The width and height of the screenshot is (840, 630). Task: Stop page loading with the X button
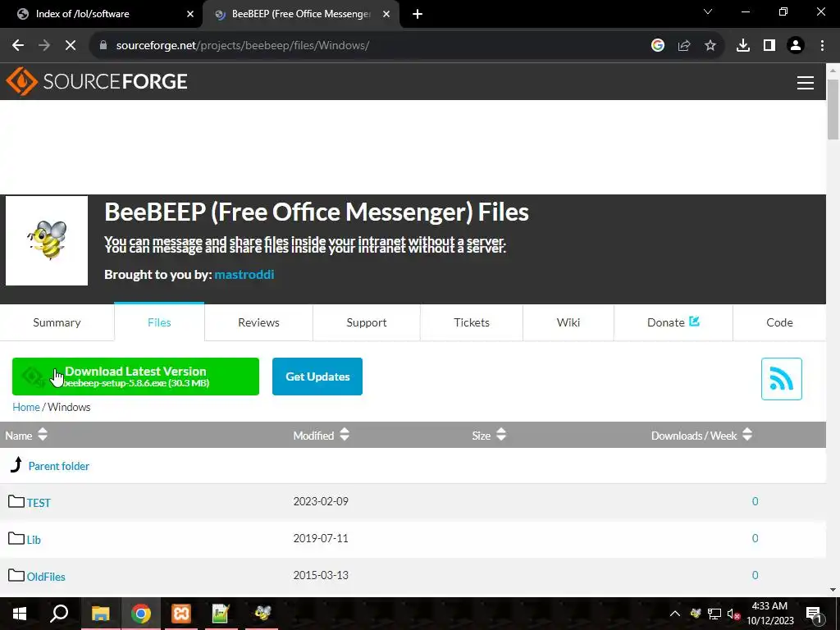(71, 46)
